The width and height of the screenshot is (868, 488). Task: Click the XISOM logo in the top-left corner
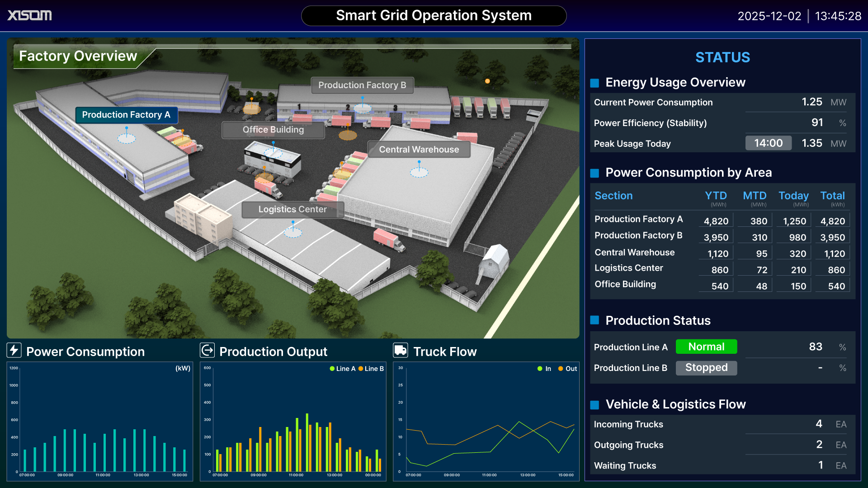[29, 15]
